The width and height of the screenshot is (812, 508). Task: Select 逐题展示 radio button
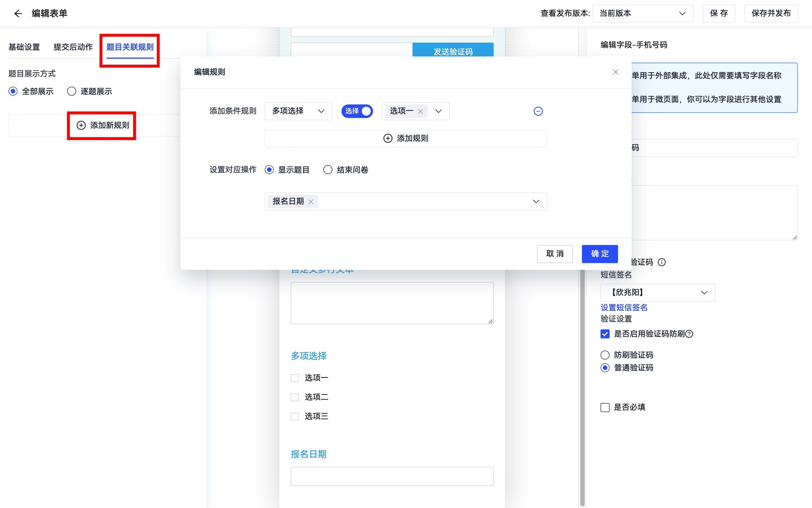tap(71, 91)
